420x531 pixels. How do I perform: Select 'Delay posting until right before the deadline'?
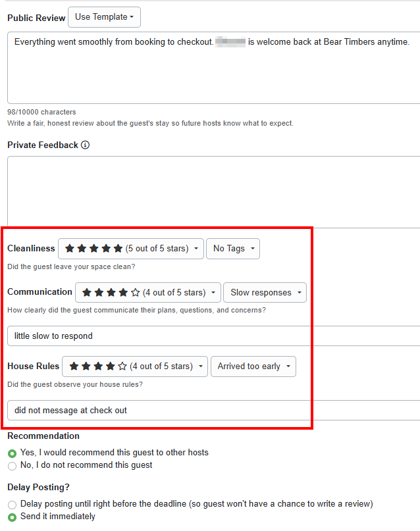tap(12, 505)
